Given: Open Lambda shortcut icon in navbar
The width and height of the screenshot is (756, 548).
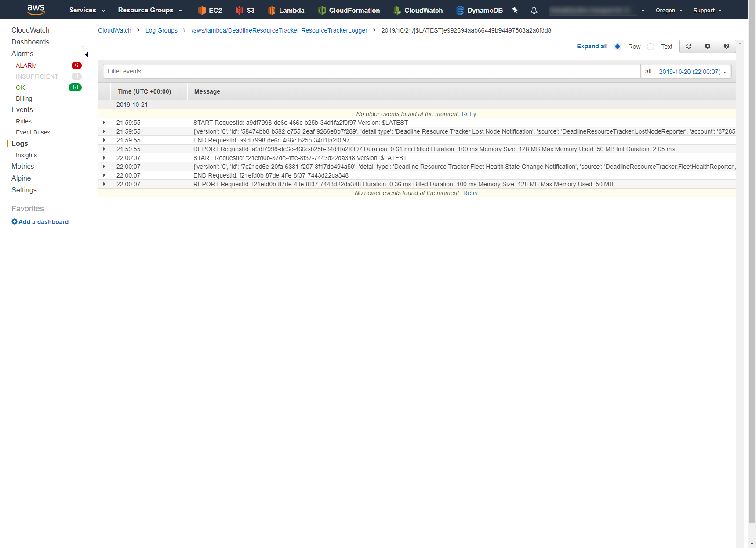Looking at the screenshot, I should point(272,10).
